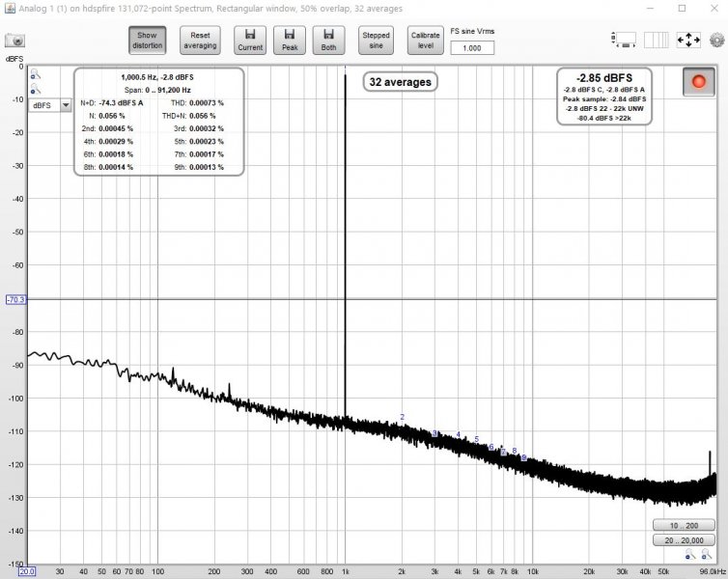The image size is (728, 579).
Task: Toggle the Stepped sine button
Action: pyautogui.click(x=376, y=41)
